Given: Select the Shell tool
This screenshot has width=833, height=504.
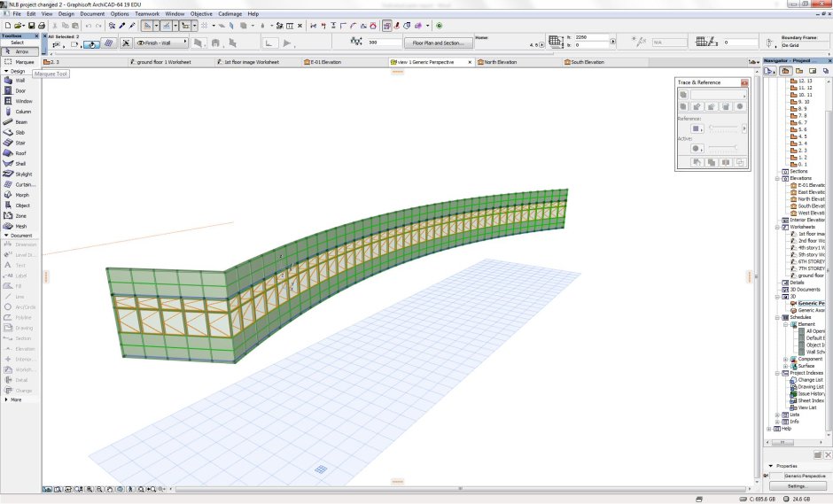Looking at the screenshot, I should click(19, 164).
